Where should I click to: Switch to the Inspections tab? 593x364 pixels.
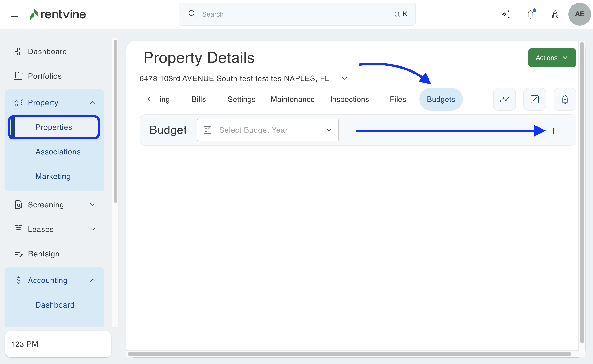pos(350,99)
